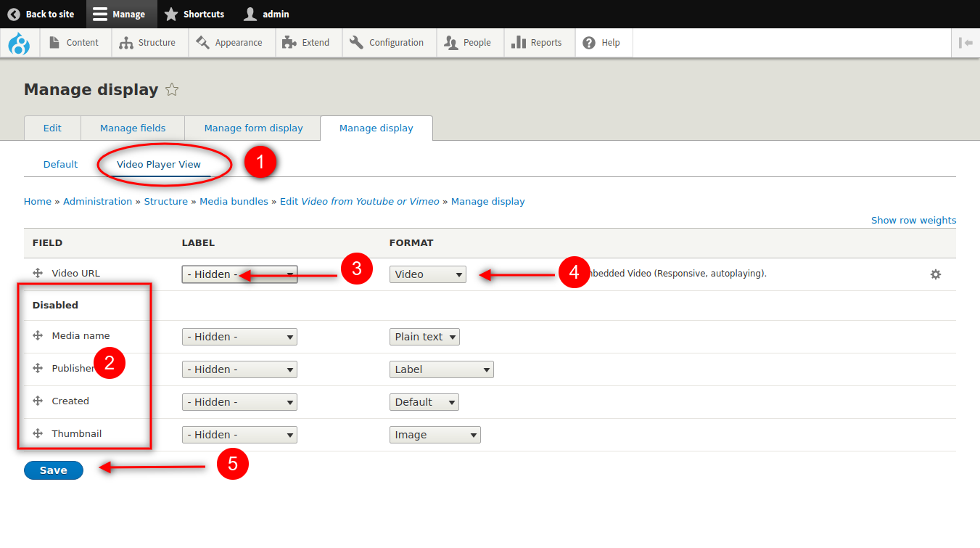Viewport: 980px width, 548px height.
Task: Open Thumbnail label dropdown
Action: 239,435
